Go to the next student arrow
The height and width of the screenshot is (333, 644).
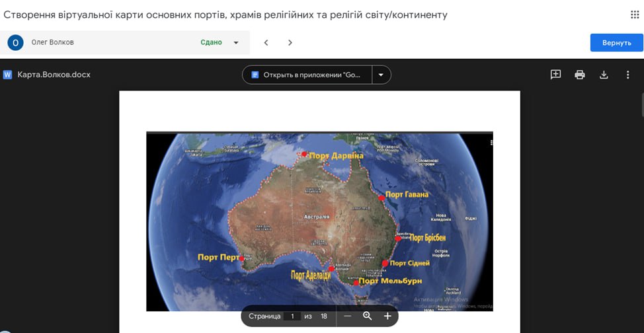290,43
